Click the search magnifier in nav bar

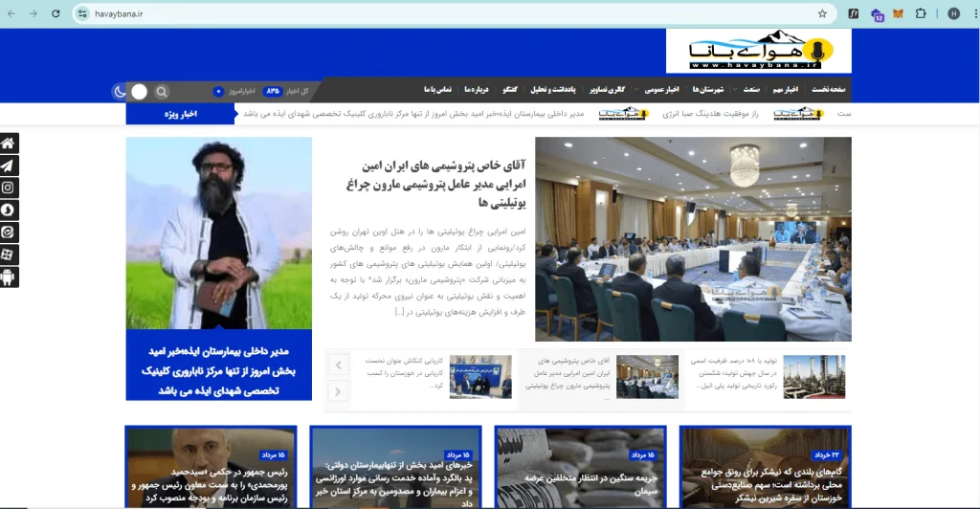click(x=162, y=91)
